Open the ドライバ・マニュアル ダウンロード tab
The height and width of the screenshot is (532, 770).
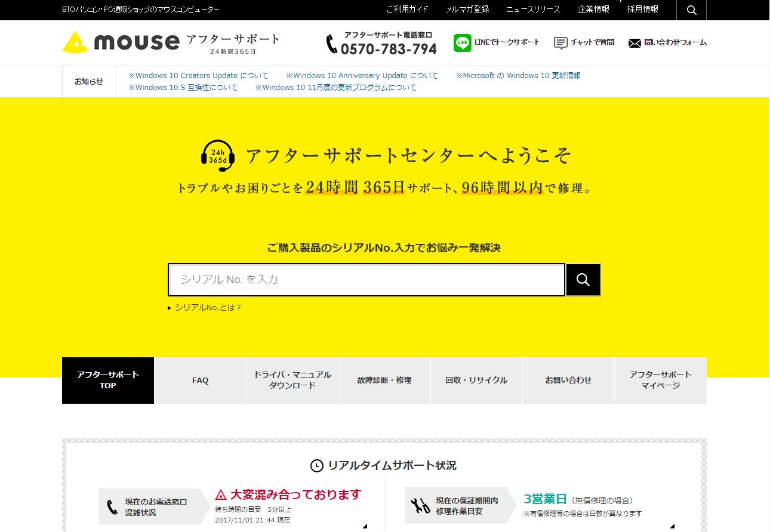(x=292, y=380)
